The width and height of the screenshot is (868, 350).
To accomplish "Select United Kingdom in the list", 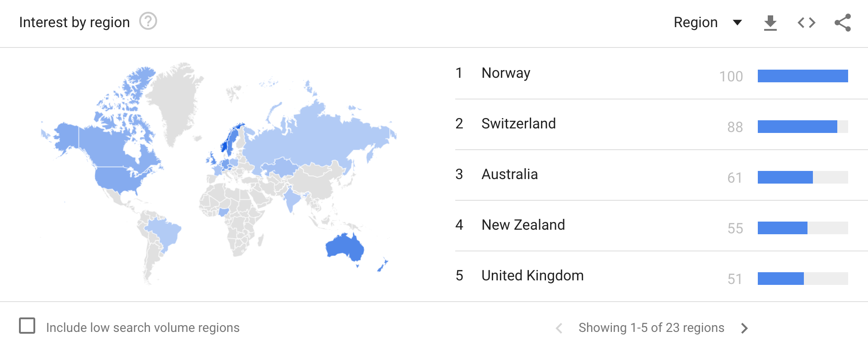I will click(x=532, y=276).
